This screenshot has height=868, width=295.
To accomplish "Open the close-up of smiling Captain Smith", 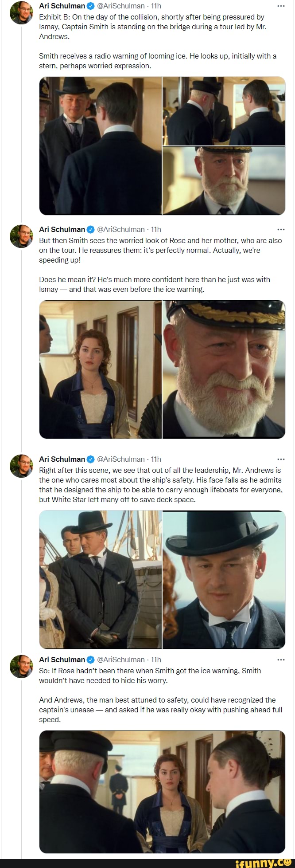I will (224, 369).
